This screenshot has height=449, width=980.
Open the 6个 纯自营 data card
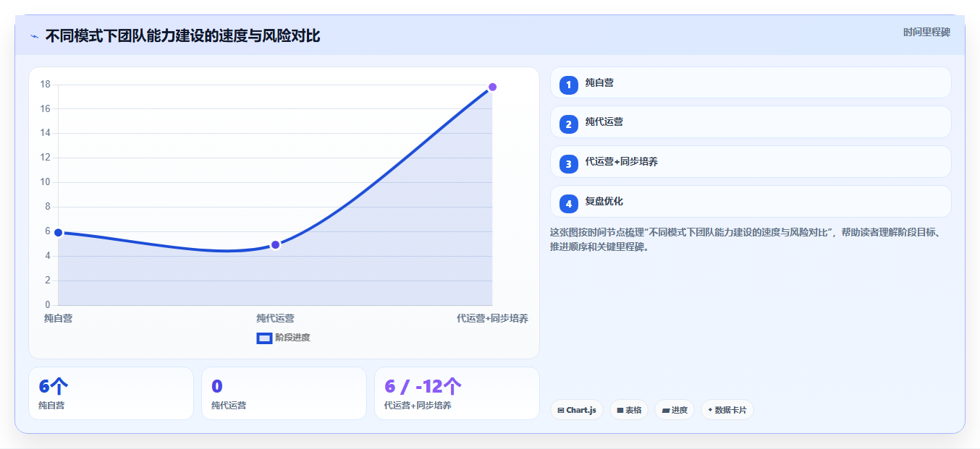tap(111, 393)
